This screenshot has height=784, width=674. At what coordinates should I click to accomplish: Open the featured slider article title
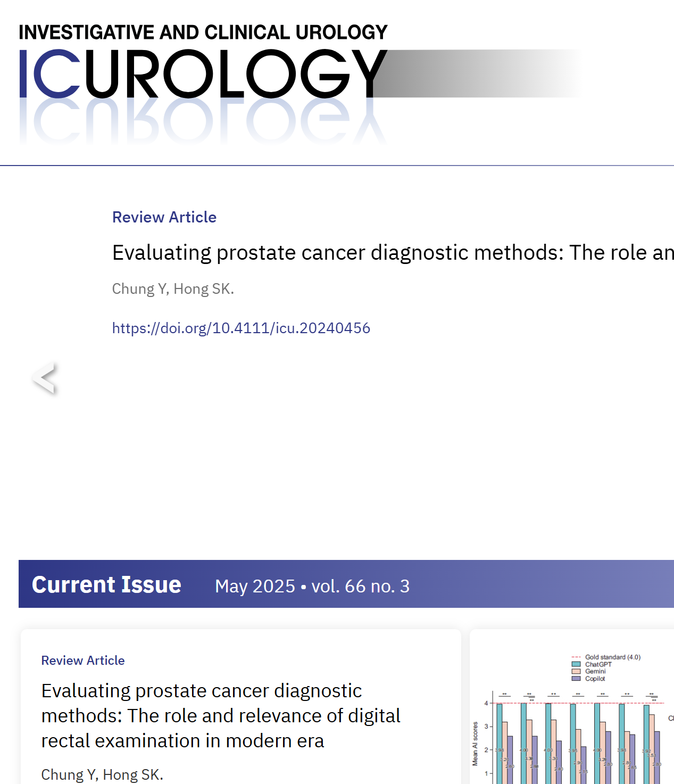[393, 252]
